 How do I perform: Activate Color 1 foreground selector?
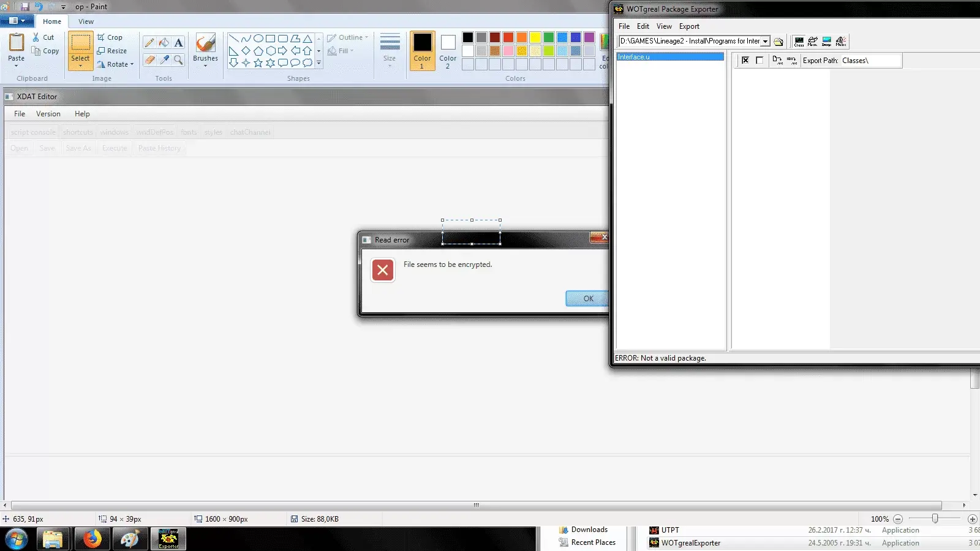pyautogui.click(x=422, y=51)
